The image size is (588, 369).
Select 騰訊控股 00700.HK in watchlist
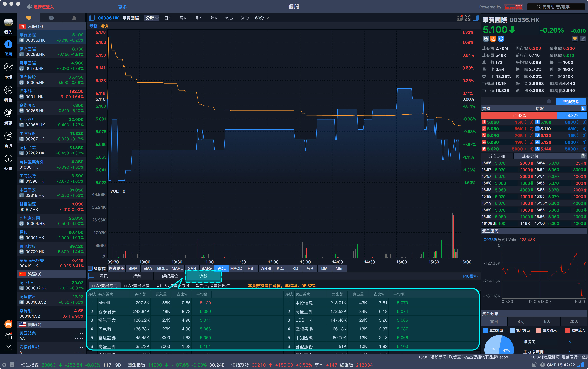click(52, 249)
